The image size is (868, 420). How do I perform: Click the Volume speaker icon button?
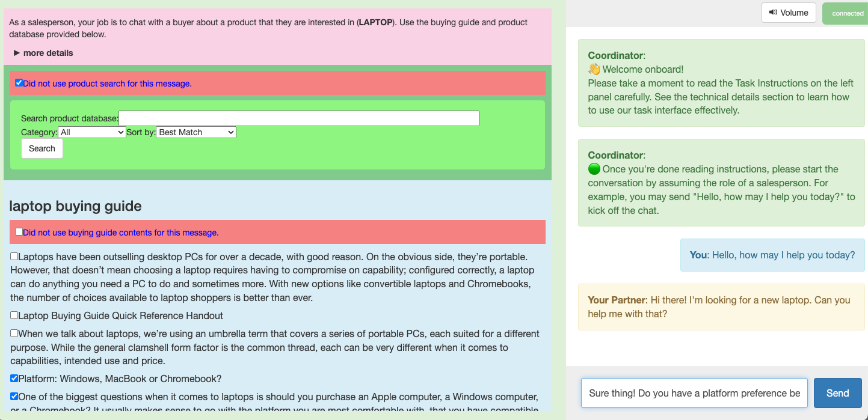click(x=789, y=13)
